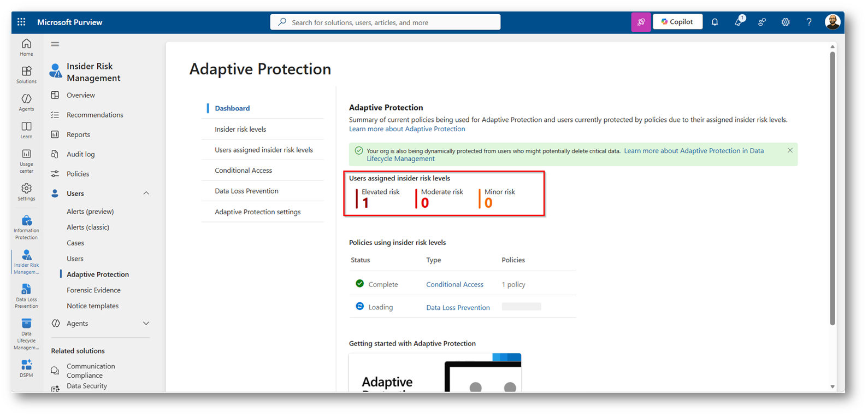The image size is (868, 416).
Task: Open Information Protection solution icon
Action: coord(26,227)
